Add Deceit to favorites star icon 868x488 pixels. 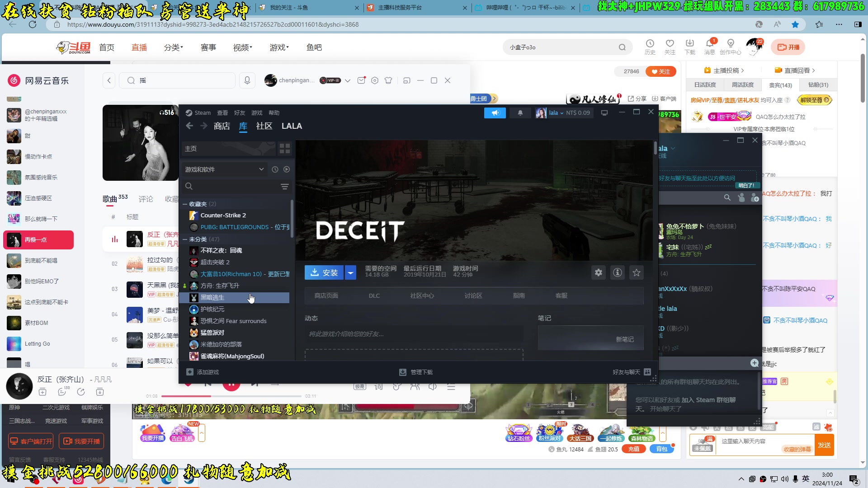coord(637,272)
